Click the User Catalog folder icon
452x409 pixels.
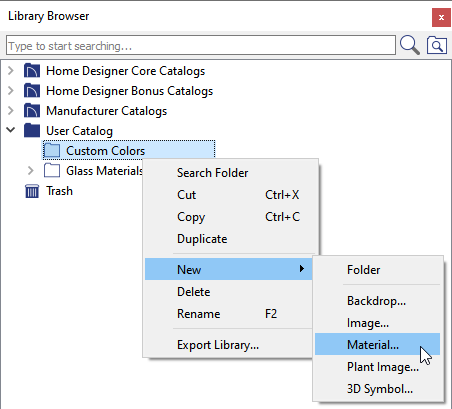[x=32, y=131]
